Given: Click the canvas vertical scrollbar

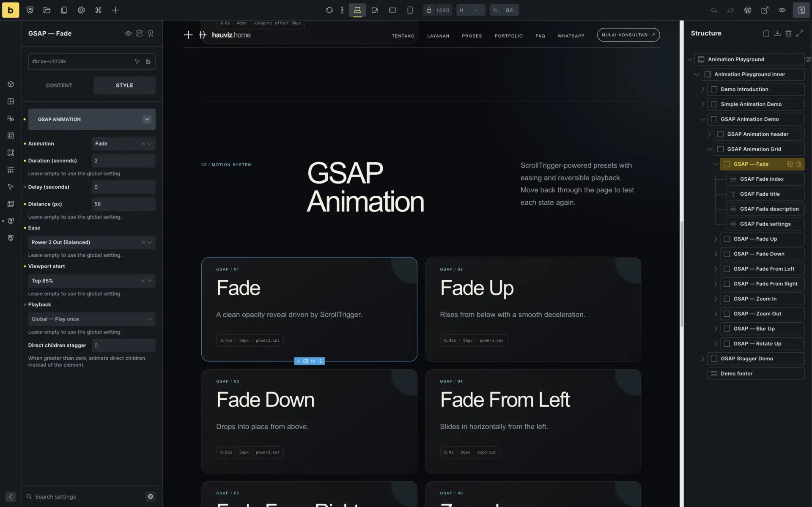Looking at the screenshot, I should (681, 274).
